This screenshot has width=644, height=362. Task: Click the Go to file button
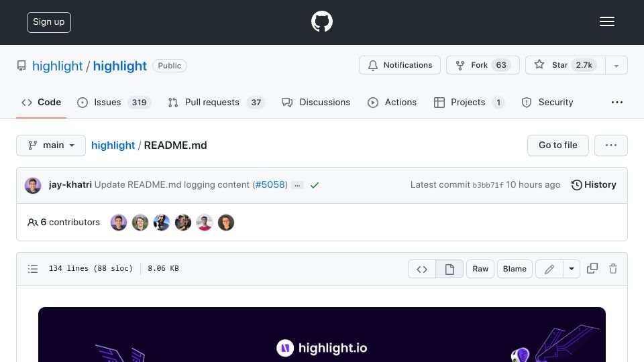tap(557, 145)
